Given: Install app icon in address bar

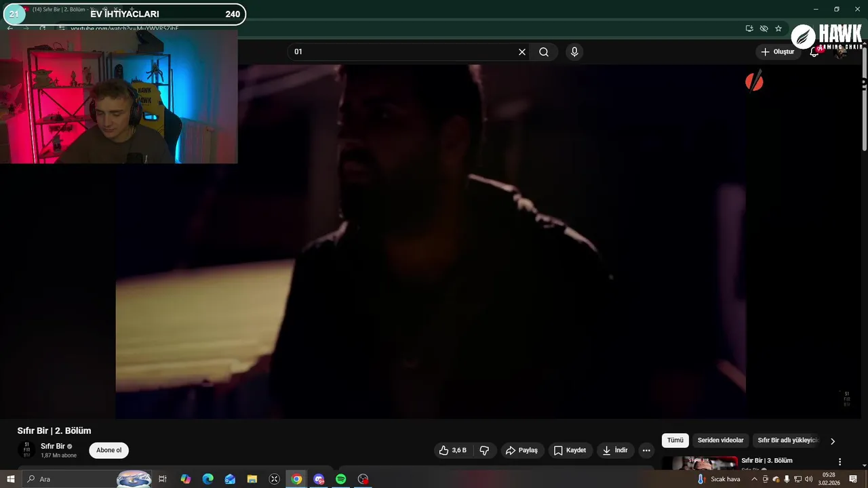Looking at the screenshot, I should click(749, 28).
